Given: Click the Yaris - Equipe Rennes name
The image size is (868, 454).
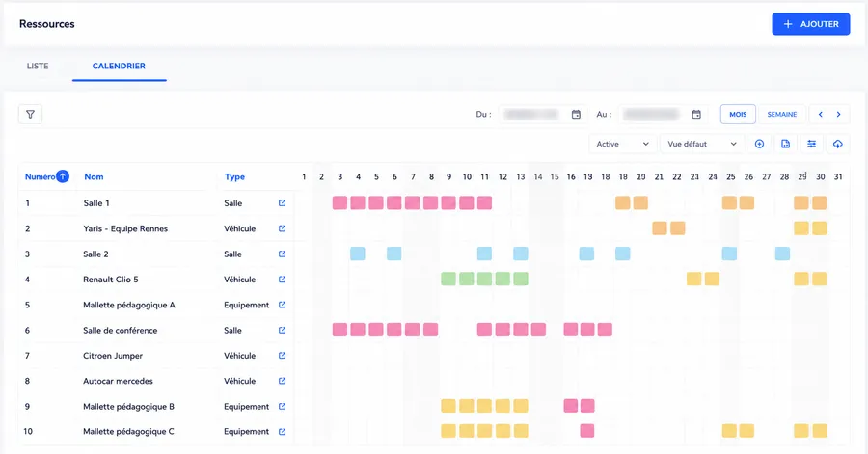Looking at the screenshot, I should point(125,228).
